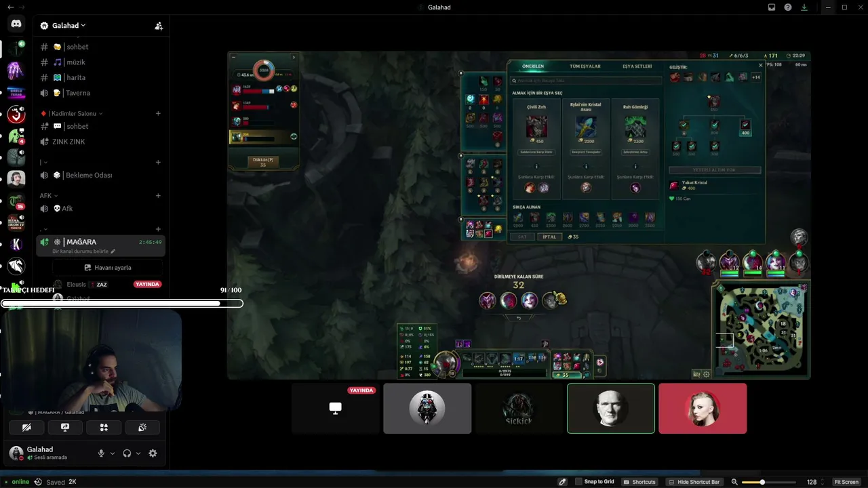868x488 pixels.
Task: Collapse the AFK category
Action: (48, 196)
